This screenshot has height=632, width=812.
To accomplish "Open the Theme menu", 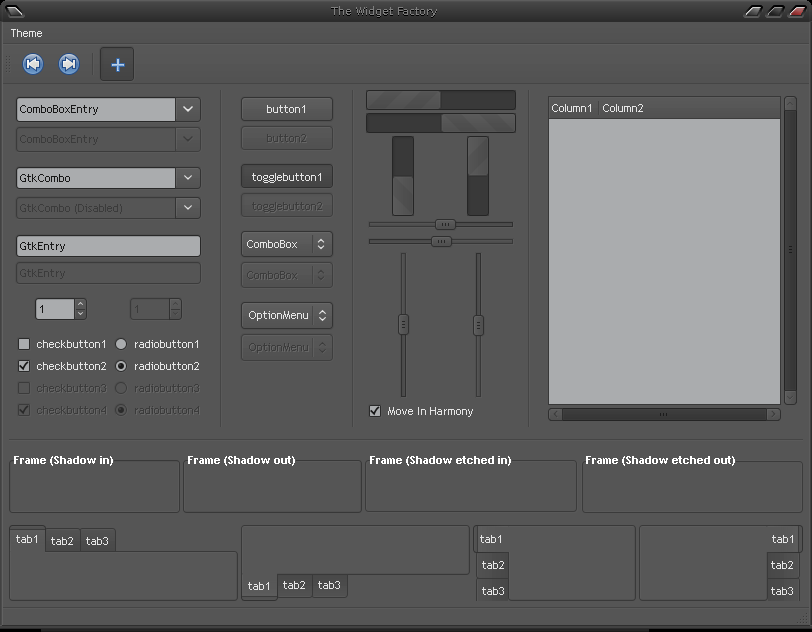I will pyautogui.click(x=27, y=33).
